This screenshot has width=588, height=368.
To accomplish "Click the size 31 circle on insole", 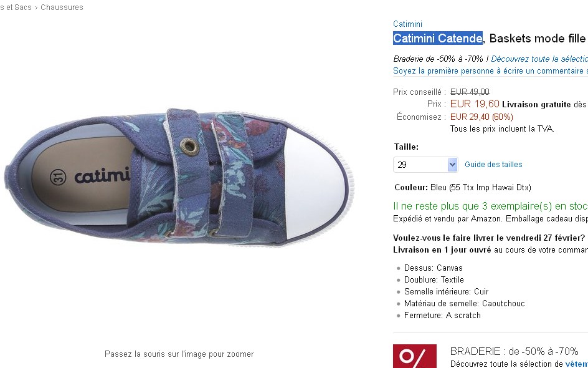I will (x=58, y=177).
